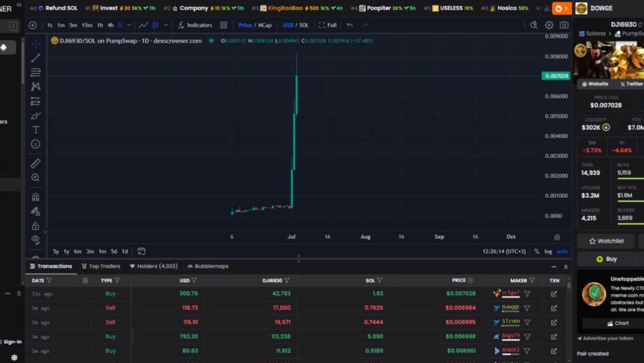Screen dimensions: 644x363
Task: Expand the timeframe dropdown arrow
Action: tap(129, 25)
